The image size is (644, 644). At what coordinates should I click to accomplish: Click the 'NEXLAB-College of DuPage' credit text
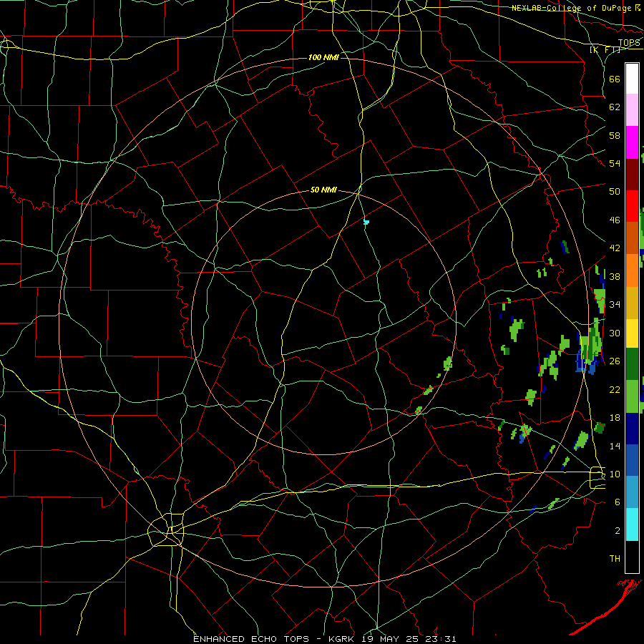tap(572, 8)
